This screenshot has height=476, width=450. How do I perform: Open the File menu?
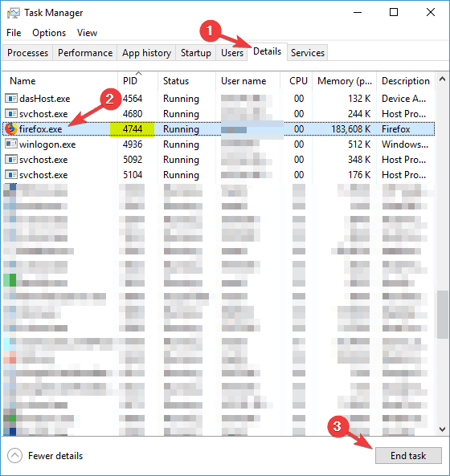[x=14, y=33]
